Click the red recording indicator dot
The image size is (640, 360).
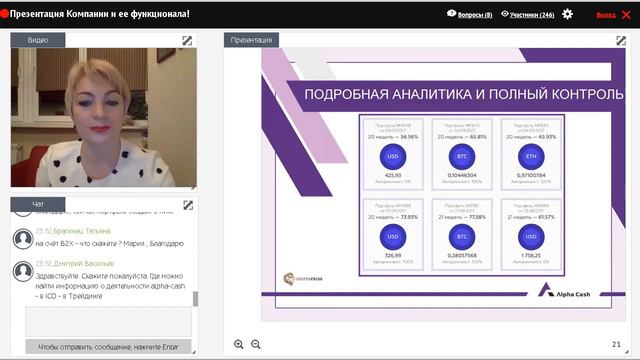[4, 13]
